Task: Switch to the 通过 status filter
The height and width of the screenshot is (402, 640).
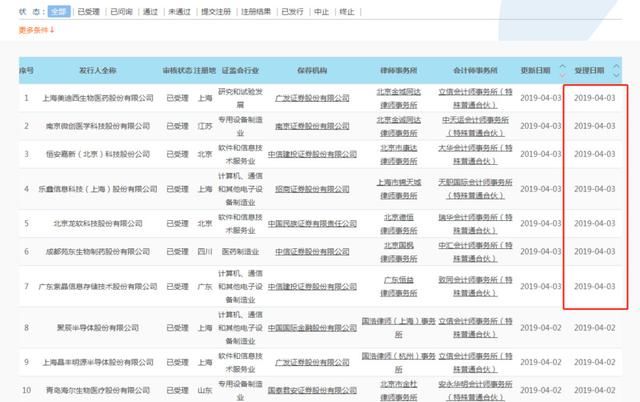Action: [150, 12]
